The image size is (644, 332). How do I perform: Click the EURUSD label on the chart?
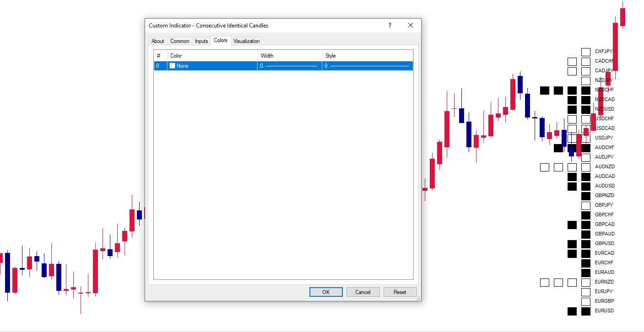pyautogui.click(x=605, y=311)
